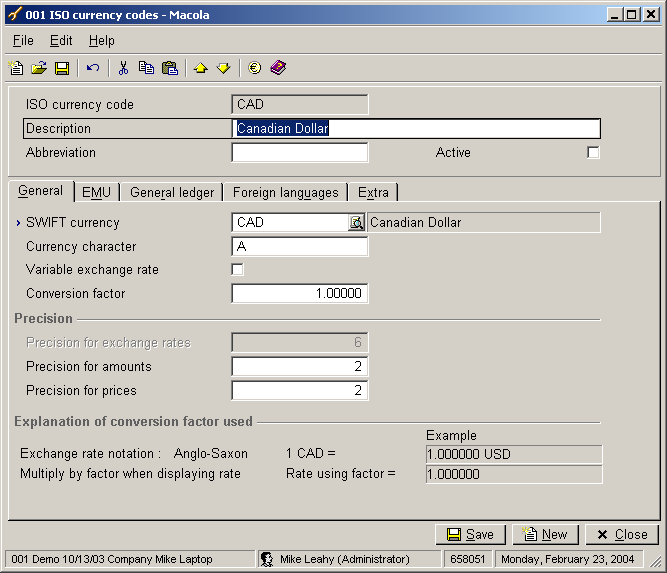The image size is (667, 573).
Task: Click the '1 CAD =' text
Action: point(311,453)
